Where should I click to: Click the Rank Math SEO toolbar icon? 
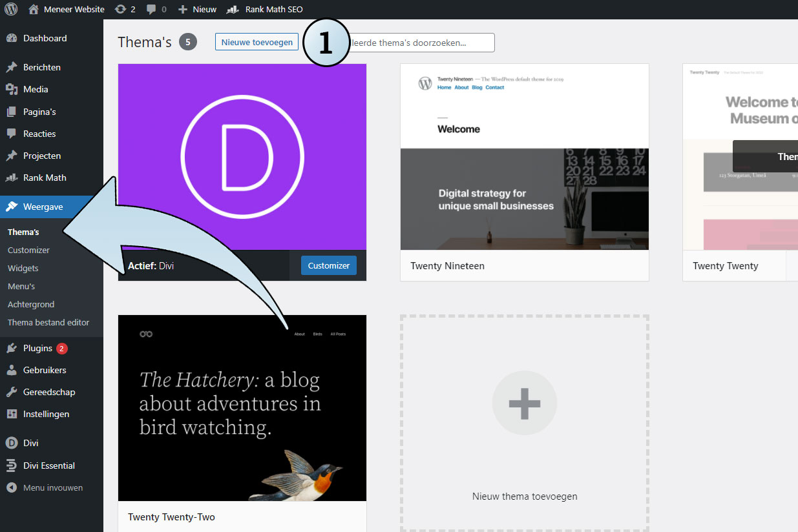click(x=233, y=9)
